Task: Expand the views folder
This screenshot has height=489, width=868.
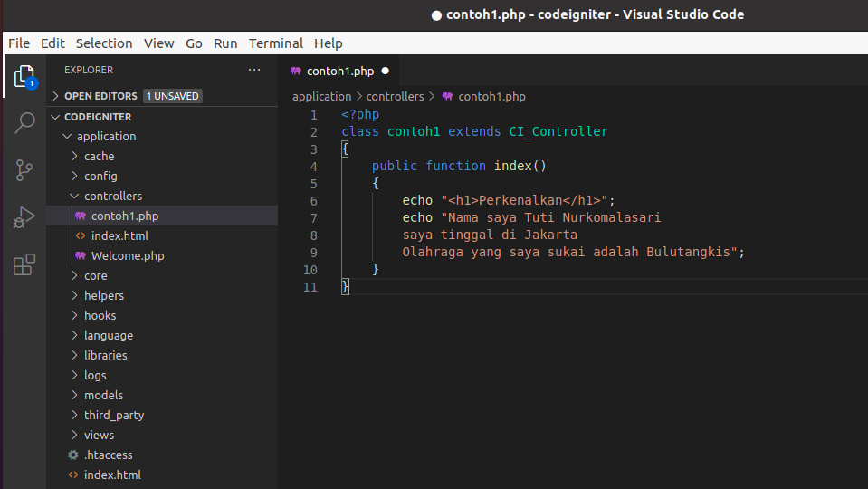Action: click(75, 436)
